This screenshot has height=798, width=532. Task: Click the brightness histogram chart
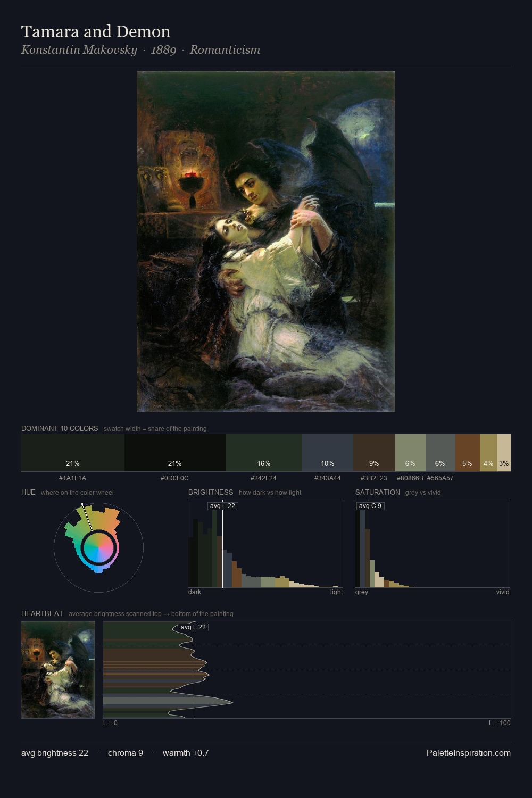pos(265,544)
